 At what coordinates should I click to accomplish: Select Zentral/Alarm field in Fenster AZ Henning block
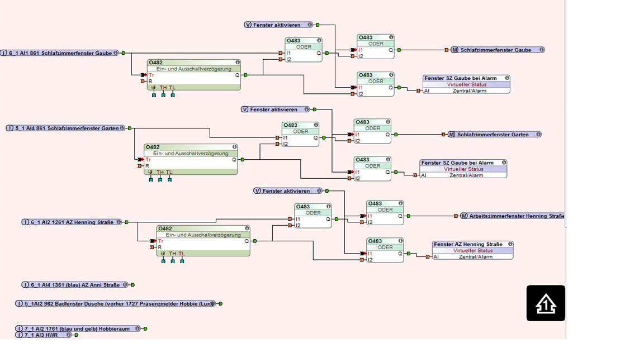476,256
